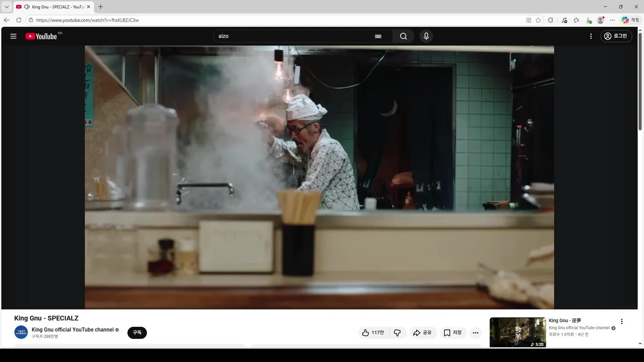Open the split screen icon in address bar
Image resolution: width=644 pixels, height=362 pixels.
click(529, 20)
